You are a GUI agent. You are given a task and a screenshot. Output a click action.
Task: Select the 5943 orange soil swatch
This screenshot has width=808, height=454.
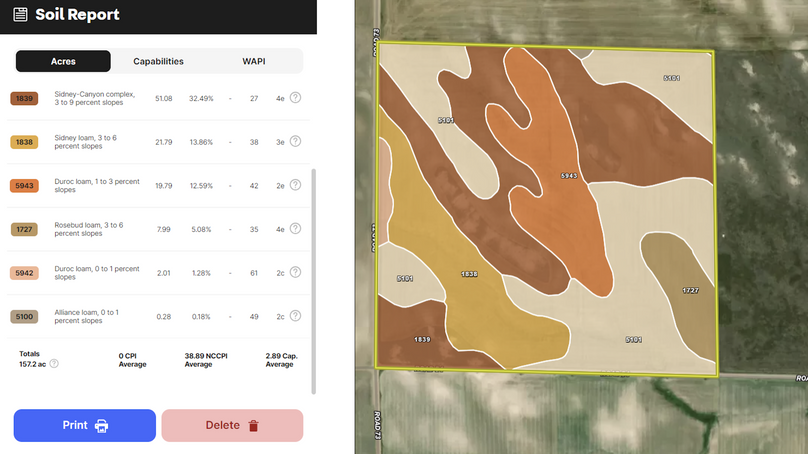pos(24,186)
